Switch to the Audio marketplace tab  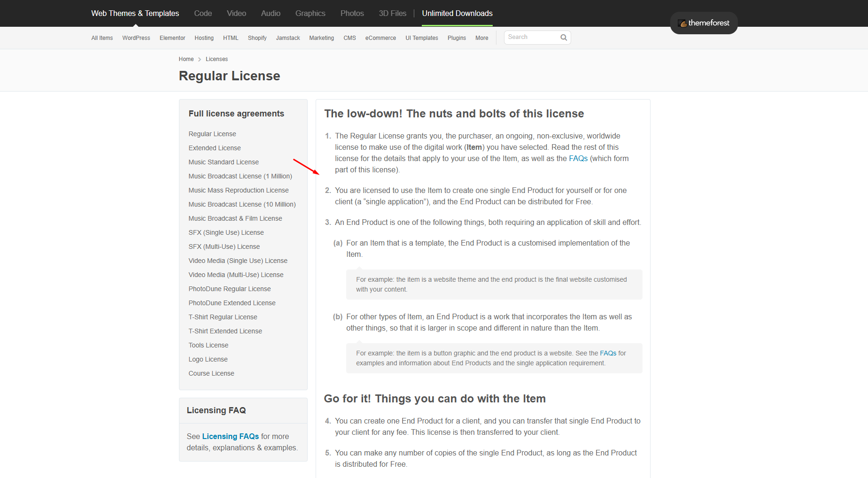point(271,13)
